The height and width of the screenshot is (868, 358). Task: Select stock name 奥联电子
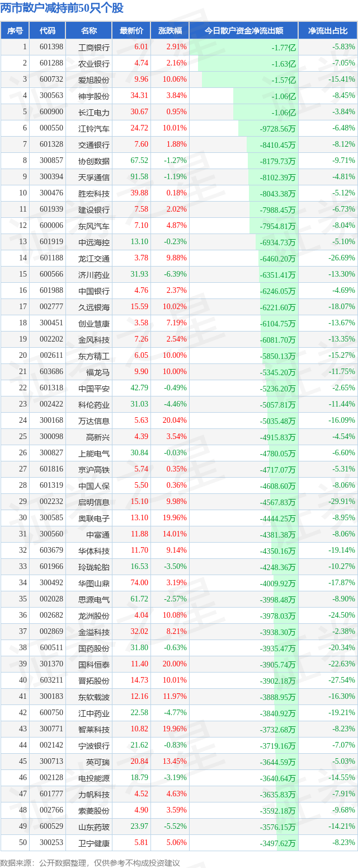point(94,519)
